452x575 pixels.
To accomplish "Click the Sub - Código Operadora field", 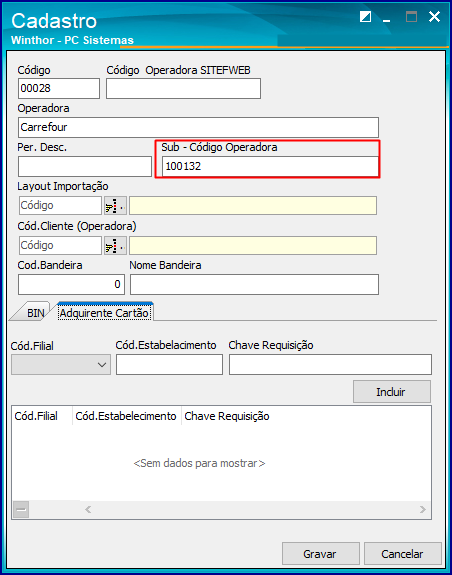I will click(271, 166).
